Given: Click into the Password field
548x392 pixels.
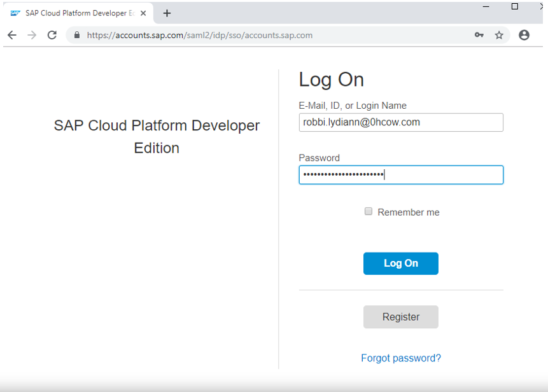Looking at the screenshot, I should (401, 175).
